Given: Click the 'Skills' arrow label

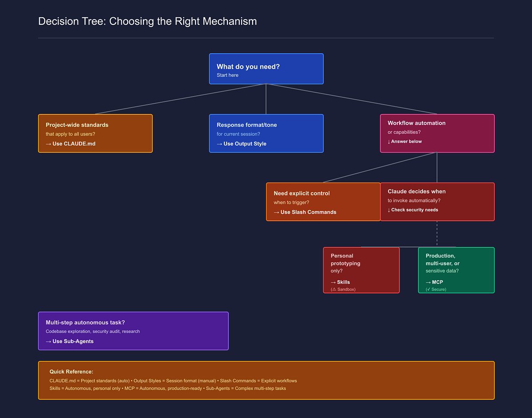Looking at the screenshot, I should click(x=340, y=282).
